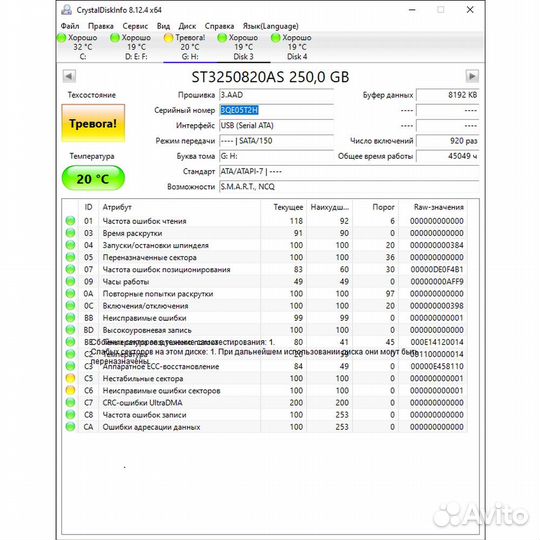Go to next disk with right arrow
The height and width of the screenshot is (540, 540).
tap(472, 76)
